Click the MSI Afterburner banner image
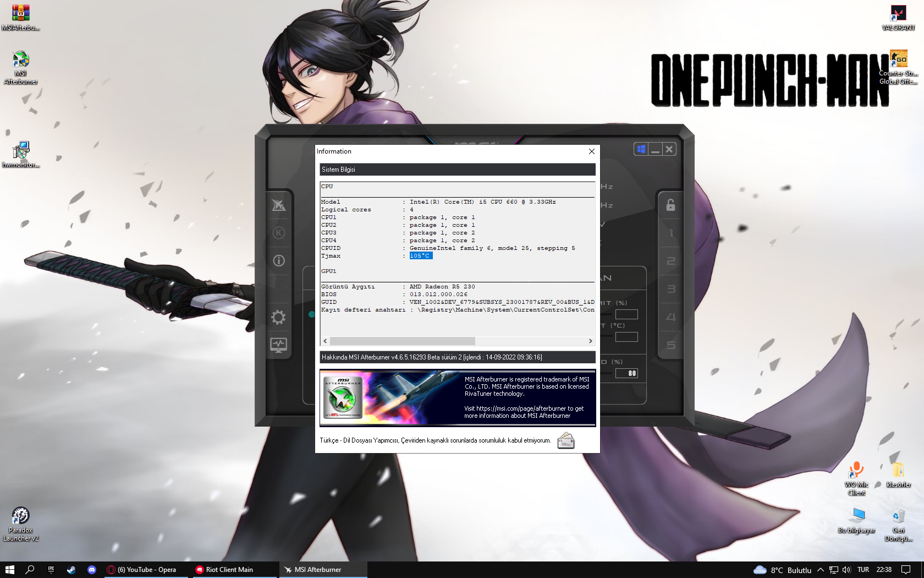 coord(458,397)
